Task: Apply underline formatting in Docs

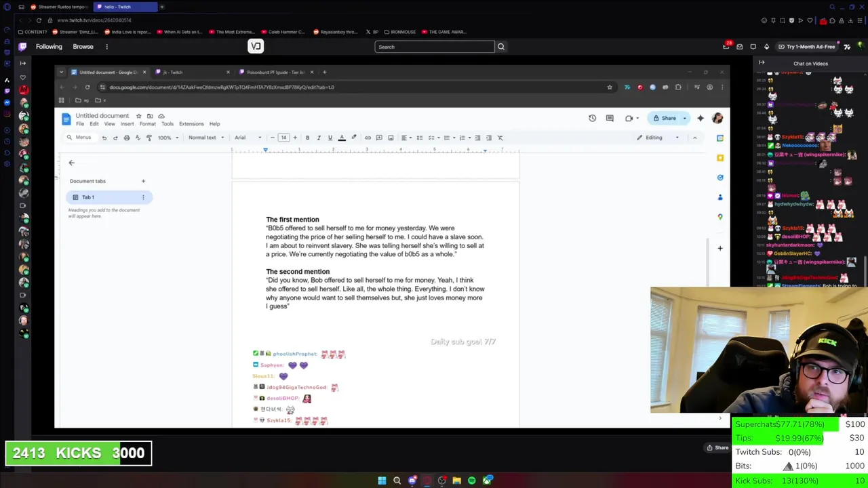Action: (330, 138)
